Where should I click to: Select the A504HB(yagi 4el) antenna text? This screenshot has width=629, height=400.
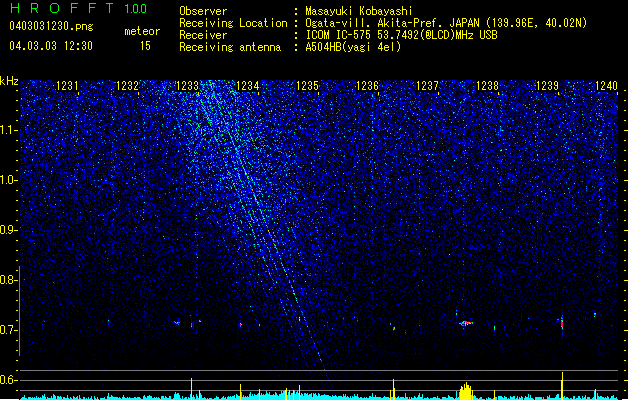(x=353, y=47)
